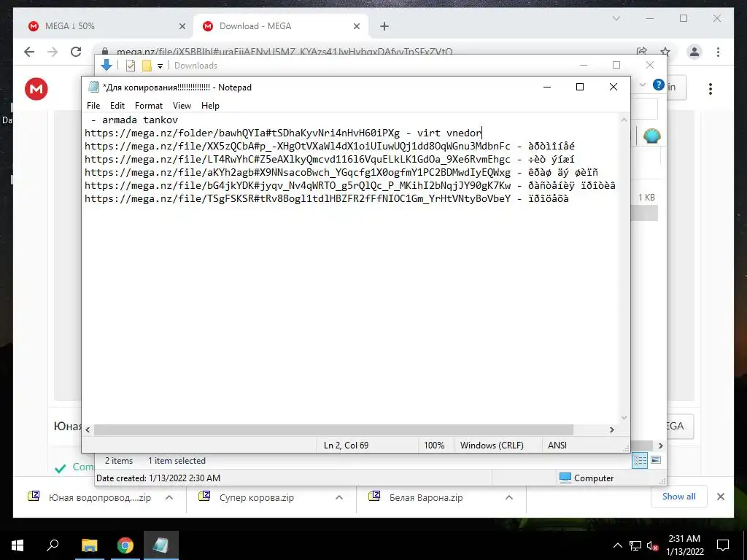747x560 pixels.
Task: Click the aKYh2agb file link line
Action: (341, 172)
